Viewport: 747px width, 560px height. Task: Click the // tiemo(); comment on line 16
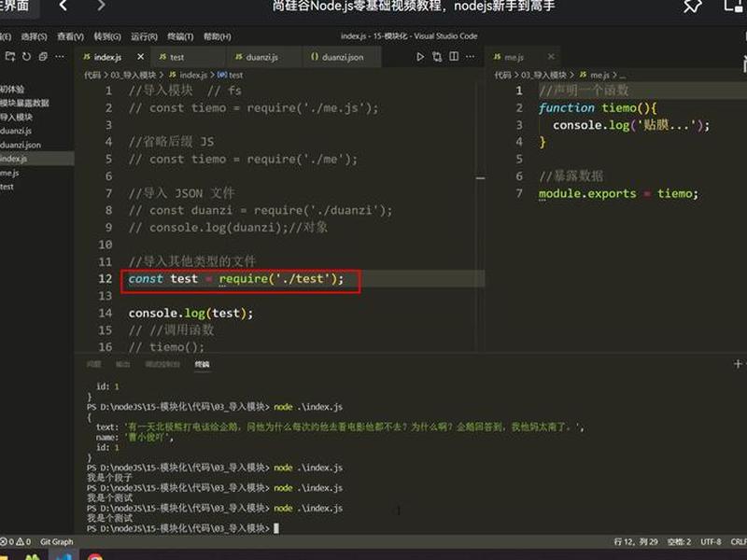(166, 346)
